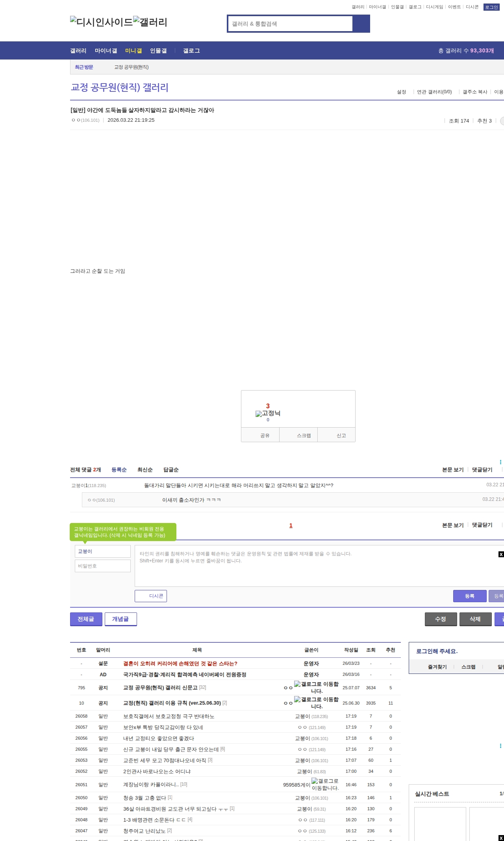This screenshot has width=504, height=841.
Task: Submit comment with 등록 button
Action: click(x=470, y=596)
